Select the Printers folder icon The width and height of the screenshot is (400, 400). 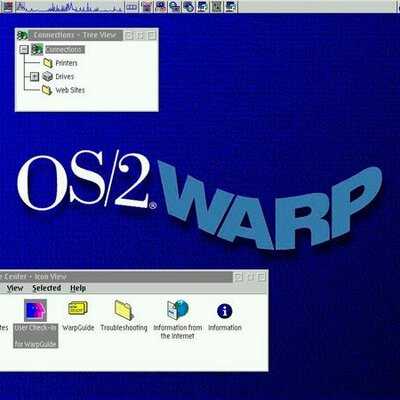(x=48, y=63)
